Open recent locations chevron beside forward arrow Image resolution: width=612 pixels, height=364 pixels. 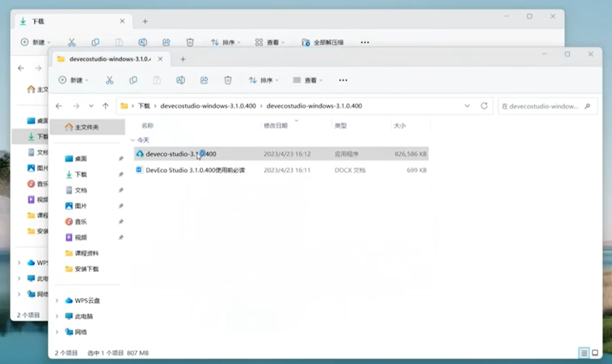[x=91, y=105]
